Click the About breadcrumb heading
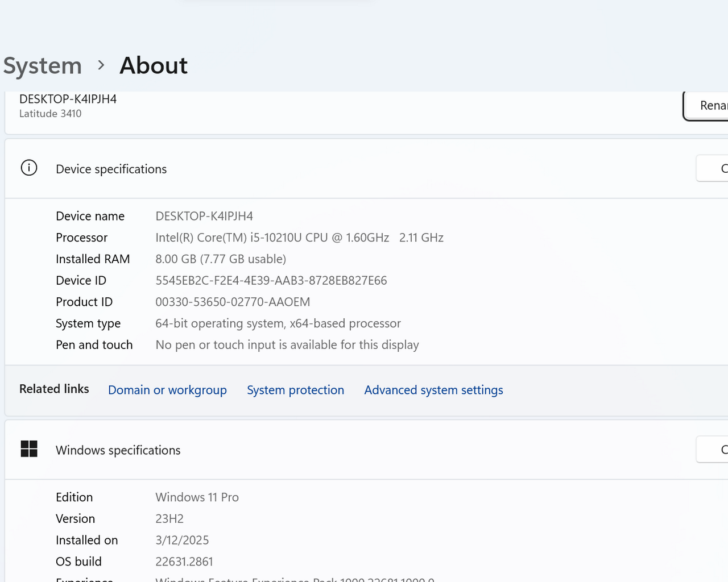Viewport: 728px width, 582px height. click(154, 65)
